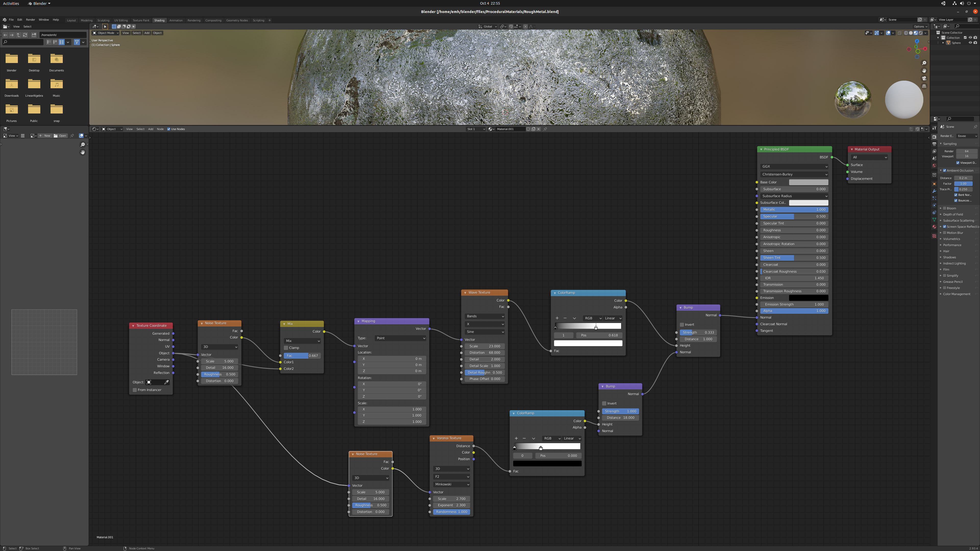The image size is (980, 551).
Task: Adjust the Mix node Fac slider
Action: tap(302, 356)
